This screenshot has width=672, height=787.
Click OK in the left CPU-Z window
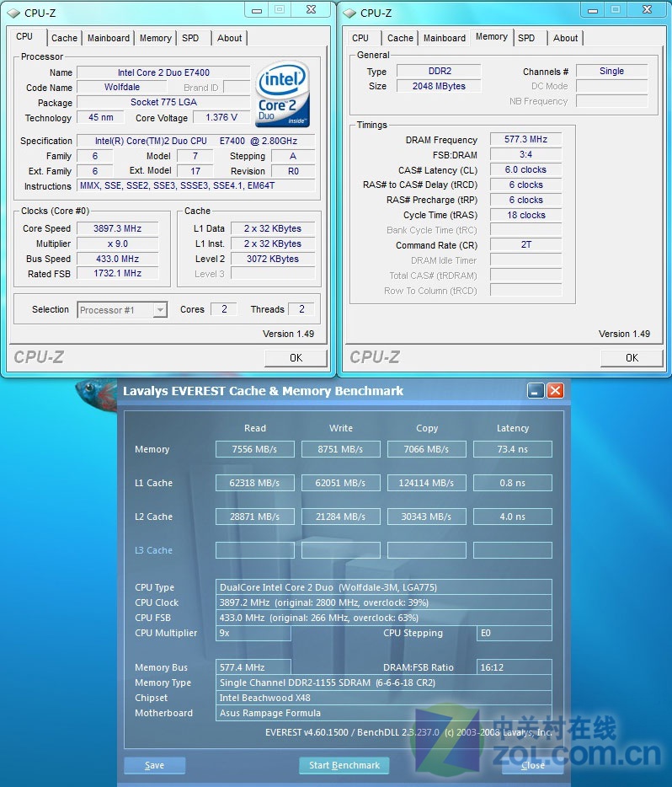[296, 358]
